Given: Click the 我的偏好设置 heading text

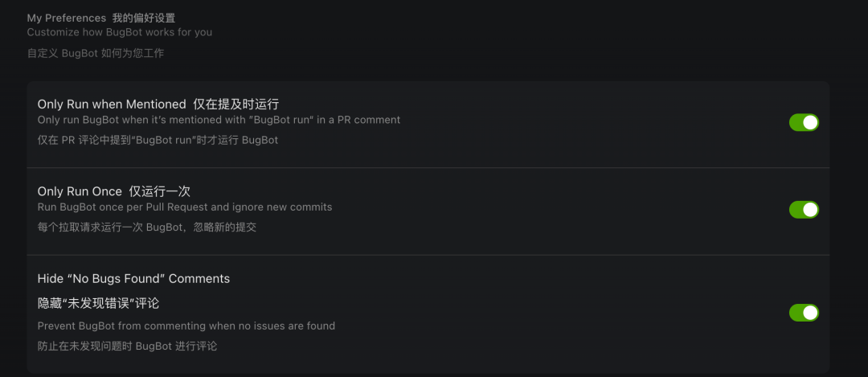Looking at the screenshot, I should (x=144, y=18).
